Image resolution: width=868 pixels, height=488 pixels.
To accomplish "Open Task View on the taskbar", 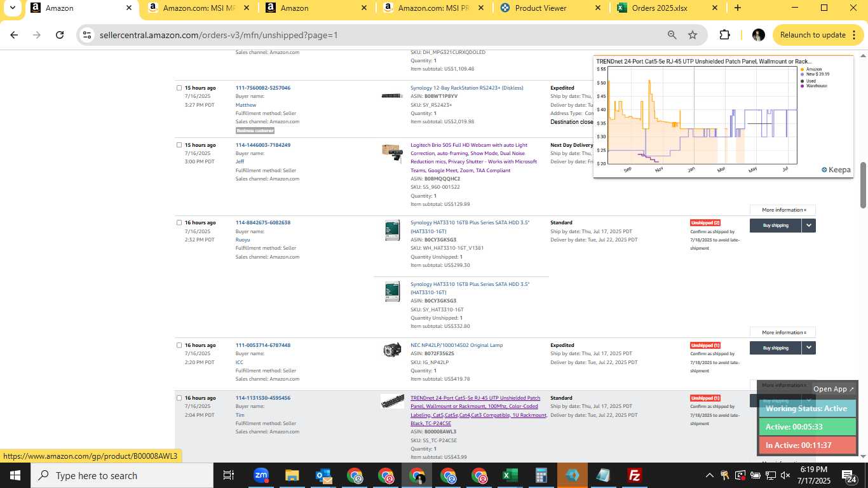I will coord(229,475).
